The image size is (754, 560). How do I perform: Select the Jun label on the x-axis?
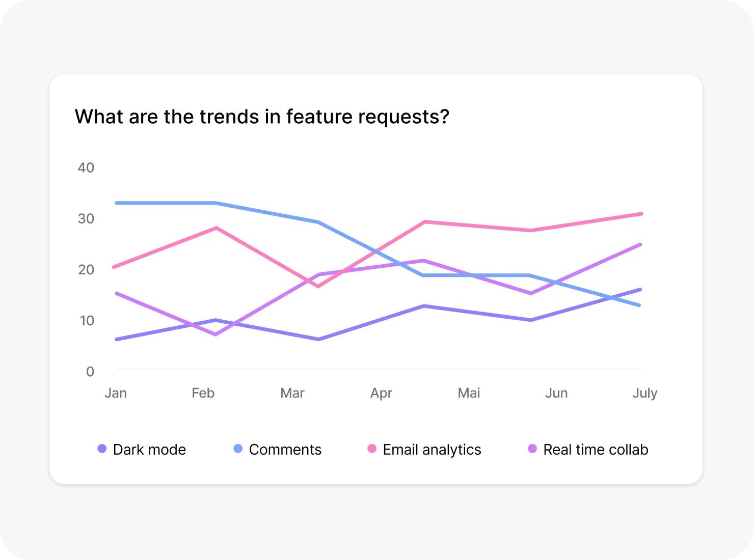[x=556, y=393]
